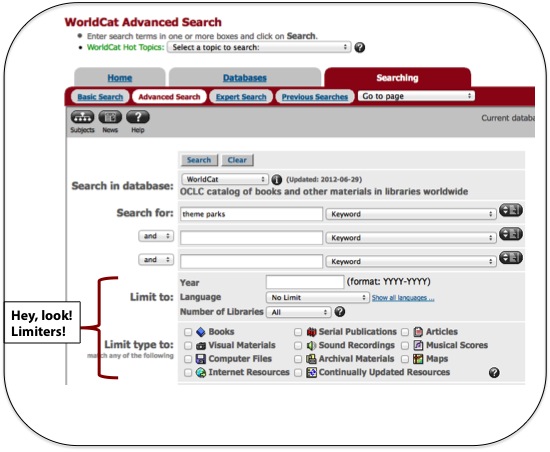Open the Number of Libraries 'All' dropdown
Image resolution: width=550 pixels, height=452 pixels.
click(299, 312)
